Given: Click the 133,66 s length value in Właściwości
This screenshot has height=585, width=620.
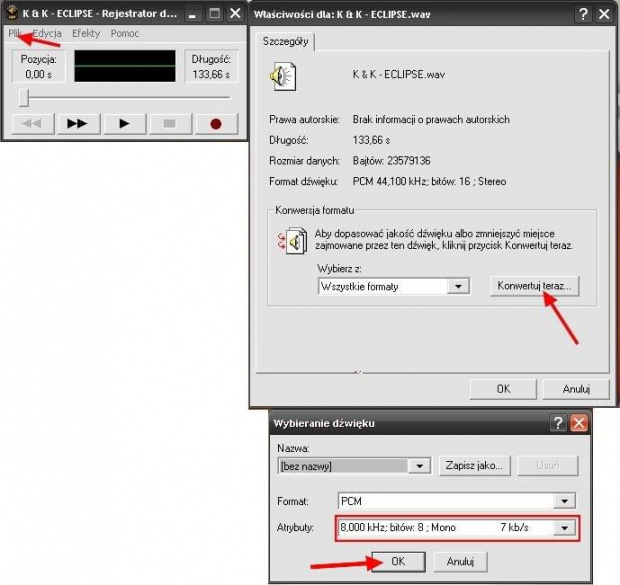Looking at the screenshot, I should coord(371,140).
